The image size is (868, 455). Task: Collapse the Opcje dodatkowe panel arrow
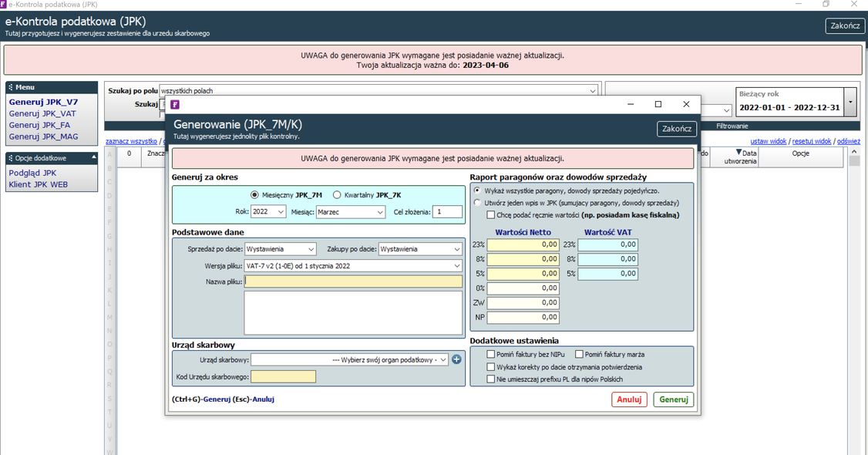tap(94, 157)
